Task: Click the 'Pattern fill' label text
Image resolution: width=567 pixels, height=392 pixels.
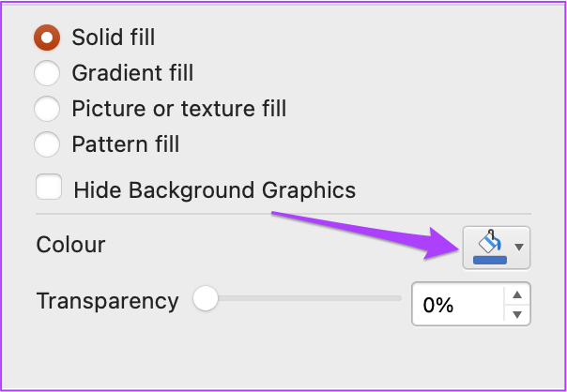Action: [126, 144]
